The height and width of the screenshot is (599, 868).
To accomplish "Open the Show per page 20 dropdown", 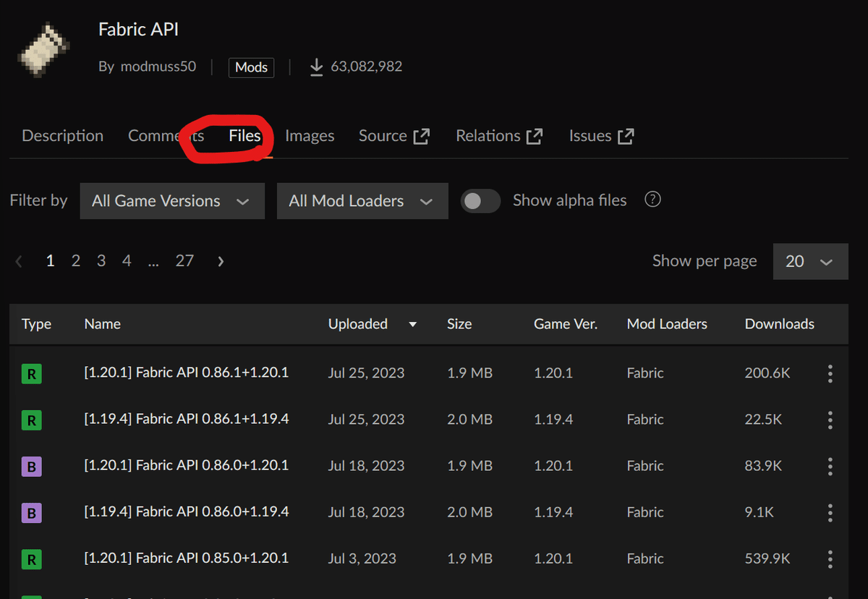I will pyautogui.click(x=810, y=261).
